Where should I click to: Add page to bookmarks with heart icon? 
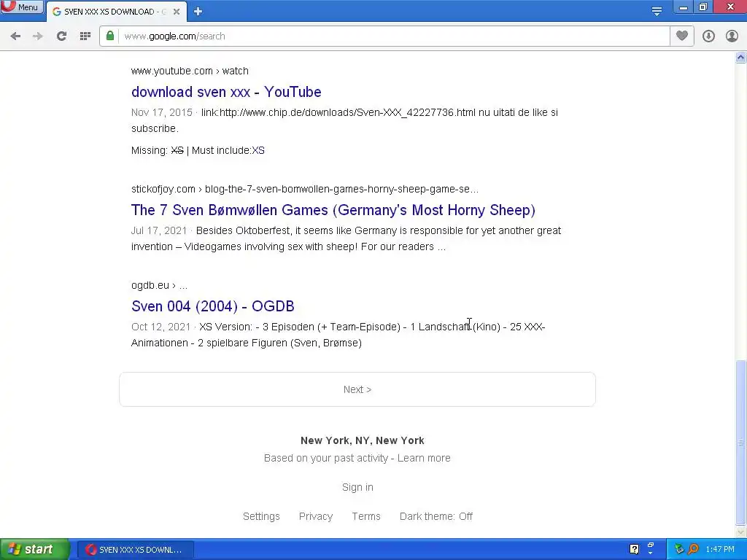coord(682,36)
